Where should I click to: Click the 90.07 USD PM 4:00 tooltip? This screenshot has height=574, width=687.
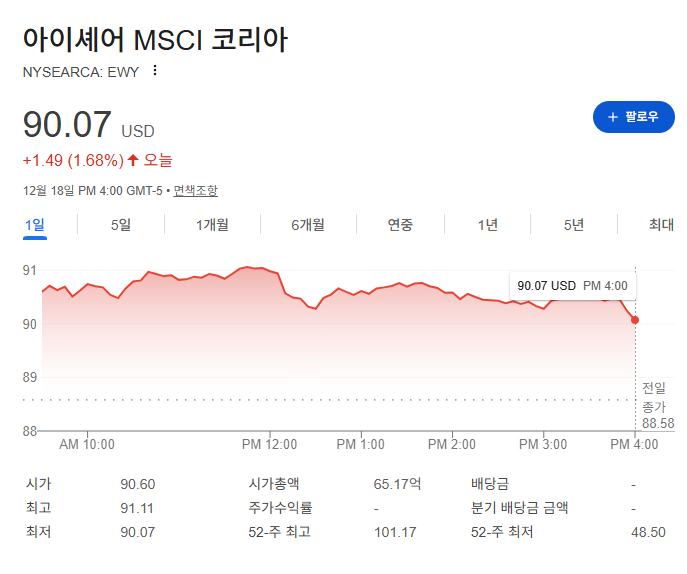pyautogui.click(x=573, y=286)
